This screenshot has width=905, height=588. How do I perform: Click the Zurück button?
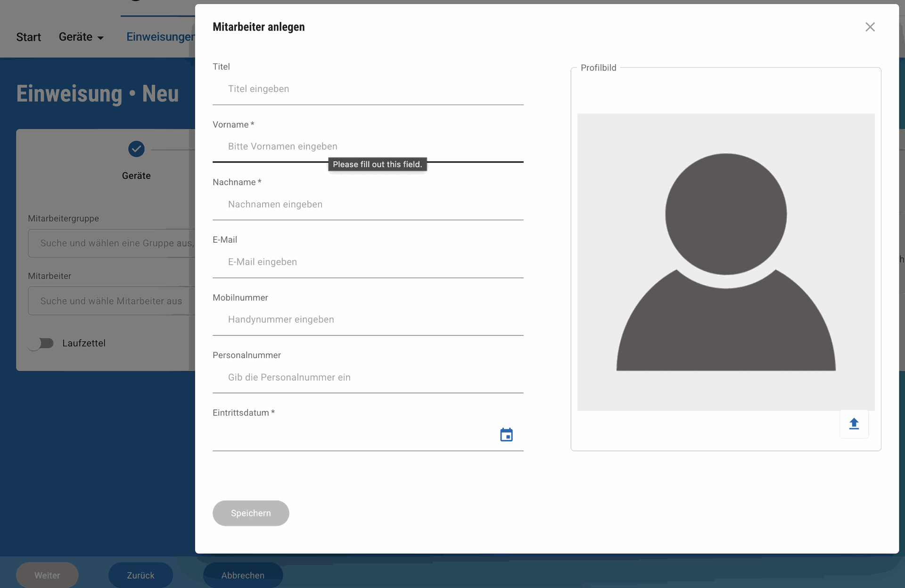140,575
